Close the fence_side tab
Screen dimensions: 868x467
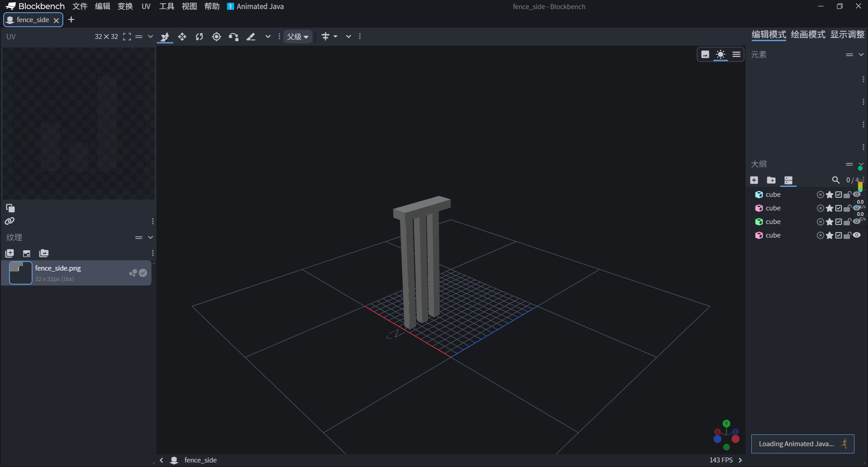56,20
